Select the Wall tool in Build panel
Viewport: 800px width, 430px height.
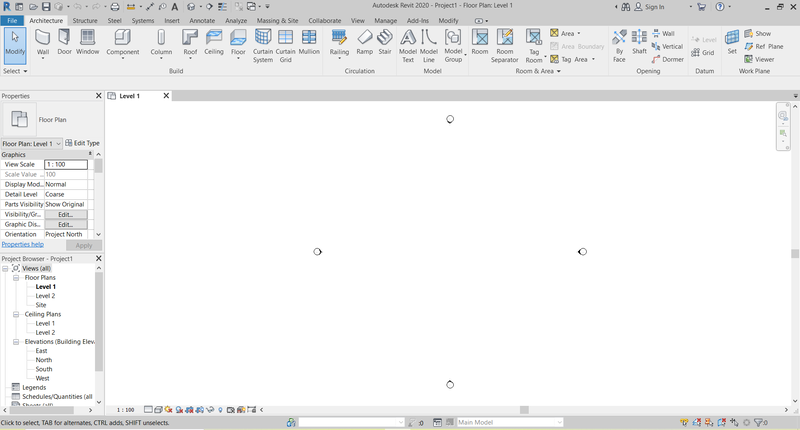[43, 43]
